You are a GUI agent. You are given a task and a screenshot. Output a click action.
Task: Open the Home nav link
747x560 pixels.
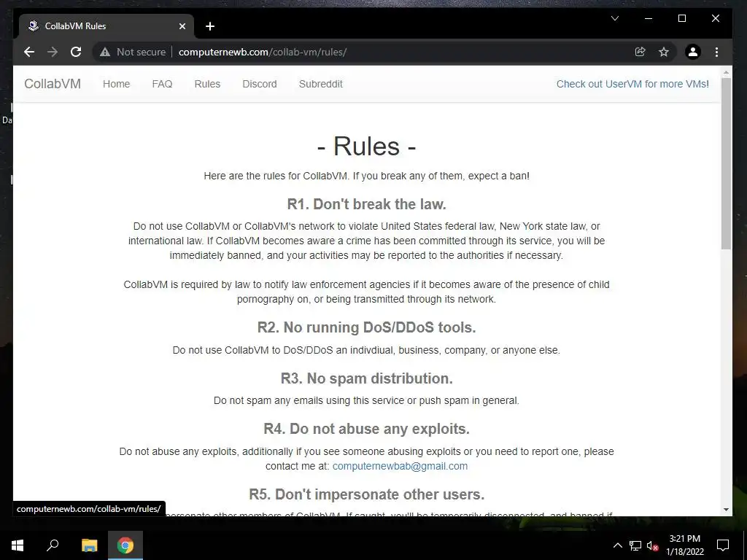pos(116,84)
